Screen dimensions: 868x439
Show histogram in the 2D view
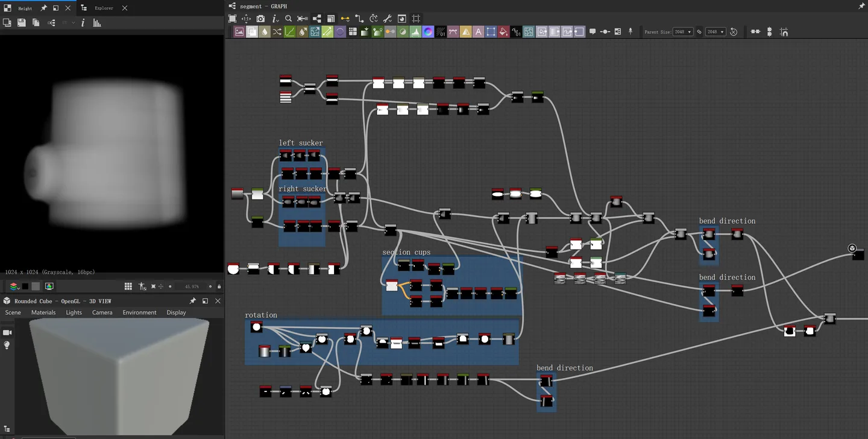coord(97,23)
